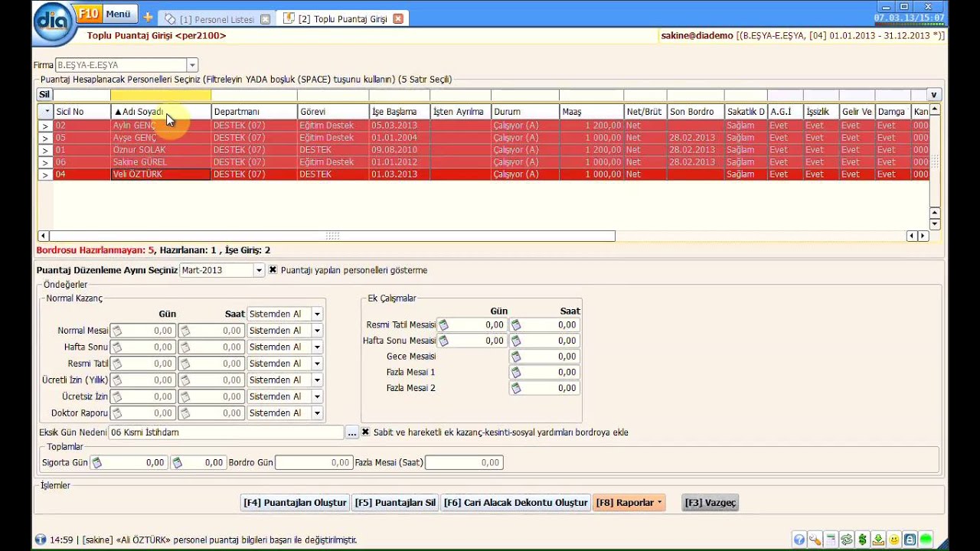Click the yellow smiley face icon
Screen dimensions: 980x551
[894, 540]
